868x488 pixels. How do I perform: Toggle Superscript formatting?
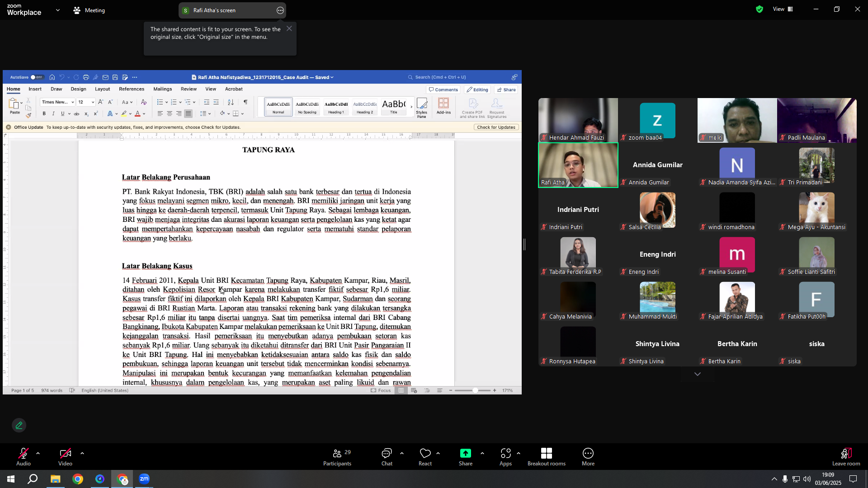(x=96, y=113)
